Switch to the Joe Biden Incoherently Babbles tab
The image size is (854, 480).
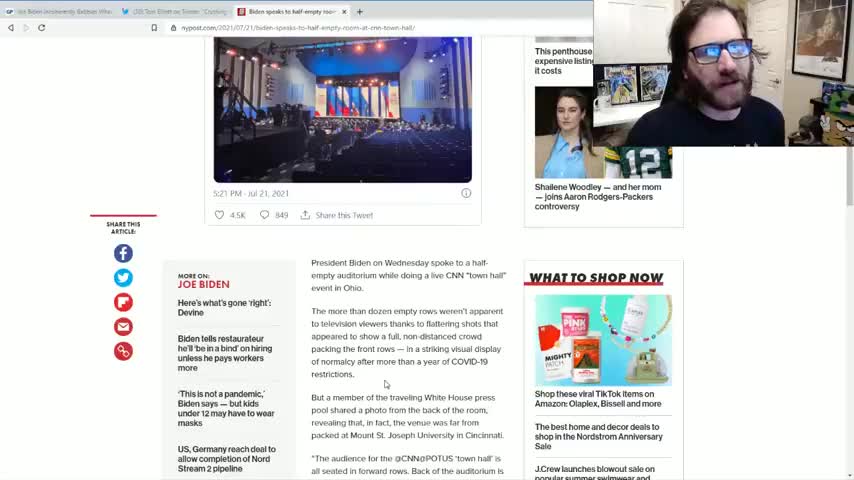point(59,11)
